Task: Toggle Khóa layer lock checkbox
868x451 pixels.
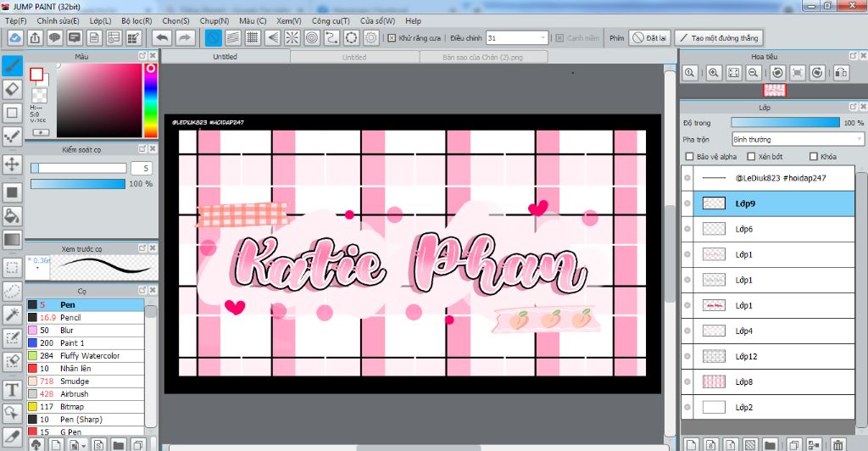Action: 814,157
